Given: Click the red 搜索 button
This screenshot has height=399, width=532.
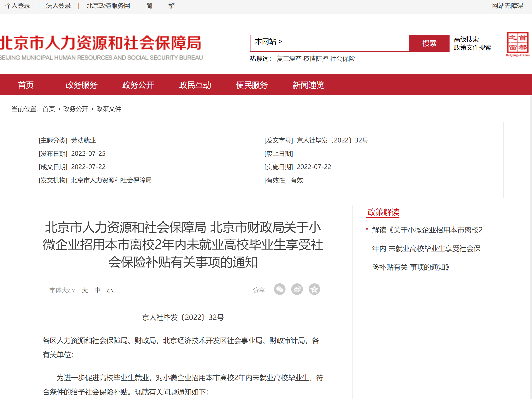Looking at the screenshot, I should 429,43.
